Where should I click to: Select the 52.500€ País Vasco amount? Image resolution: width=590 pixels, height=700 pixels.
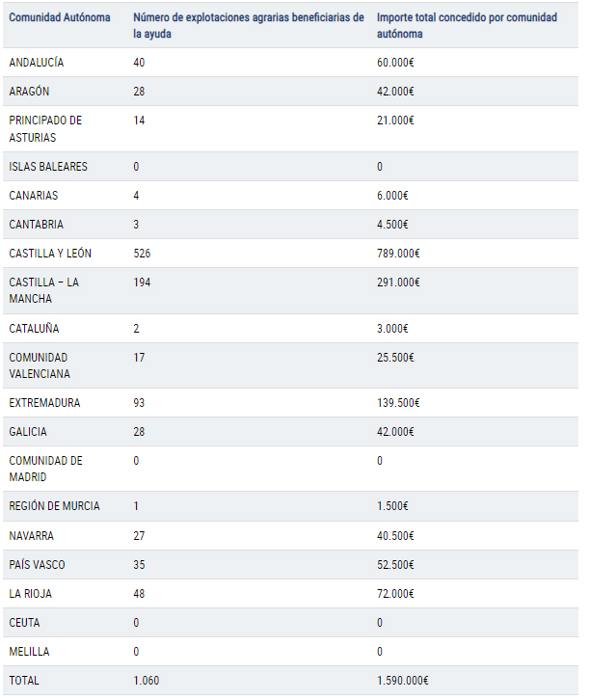point(395,563)
